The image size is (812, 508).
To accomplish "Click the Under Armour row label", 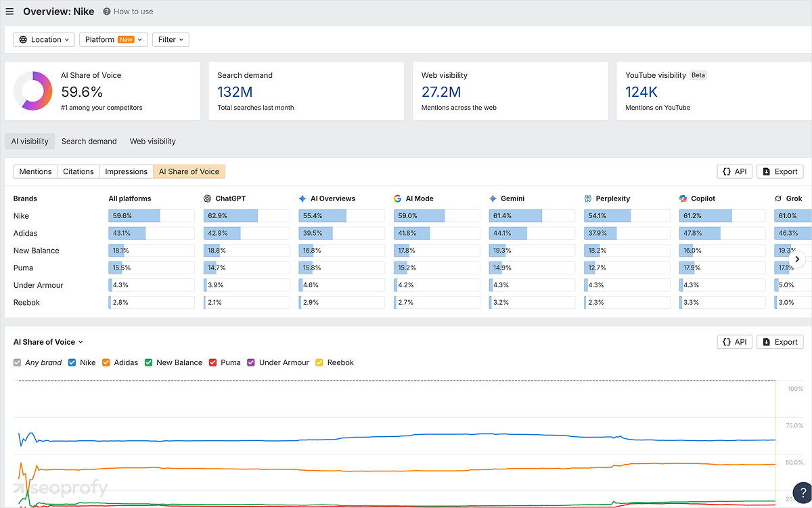I will click(x=39, y=285).
